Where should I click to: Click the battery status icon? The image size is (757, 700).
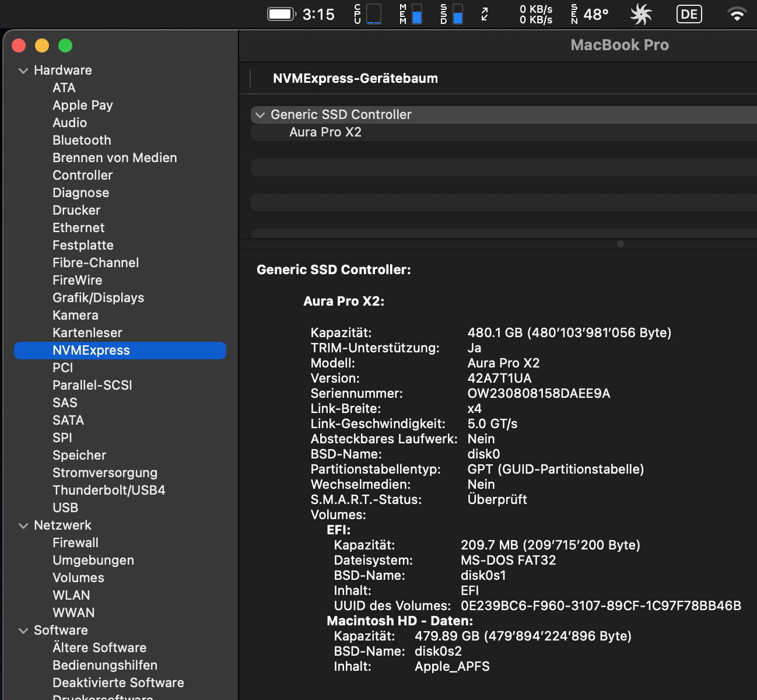282,14
